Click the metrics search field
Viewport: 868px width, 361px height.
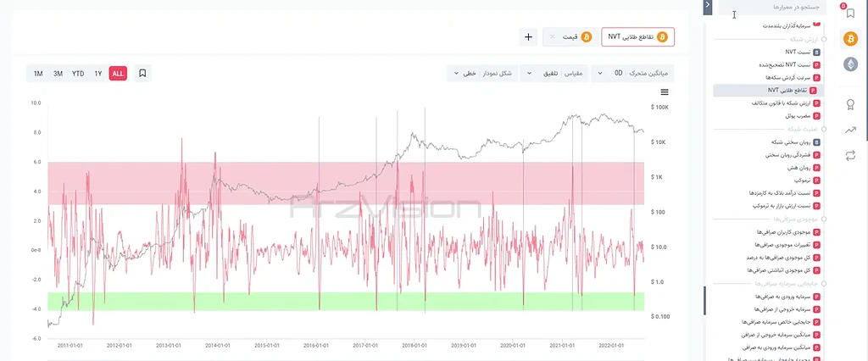772,7
